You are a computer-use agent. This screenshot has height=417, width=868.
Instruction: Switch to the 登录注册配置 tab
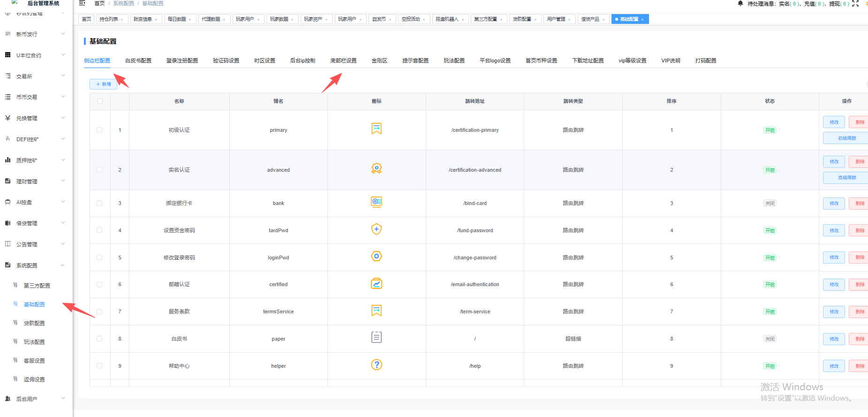click(182, 61)
